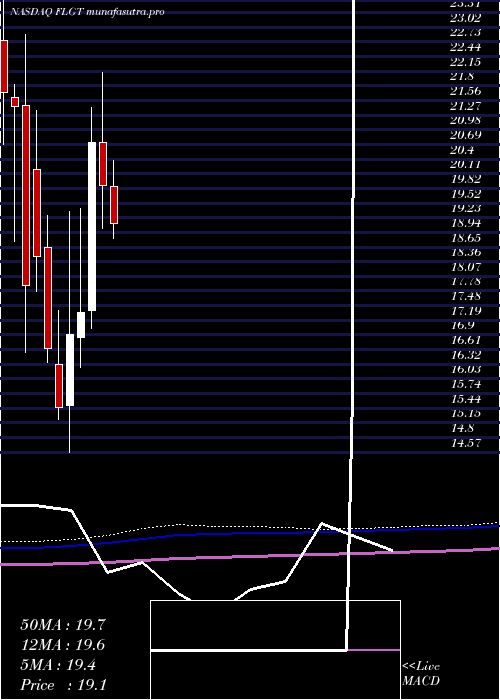Image resolution: width=500 pixels, height=700 pixels.
Task: Click the 21.56 price axis label
Action: pyautogui.click(x=466, y=91)
